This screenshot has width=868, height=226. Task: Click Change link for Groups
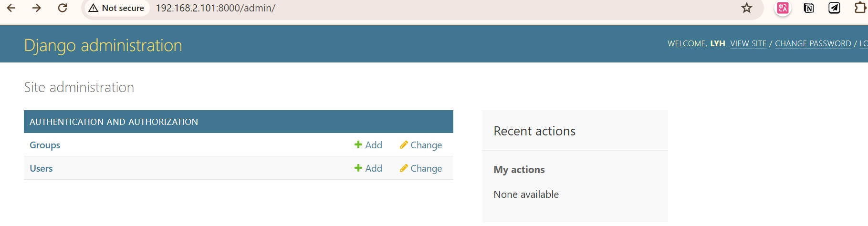421,145
